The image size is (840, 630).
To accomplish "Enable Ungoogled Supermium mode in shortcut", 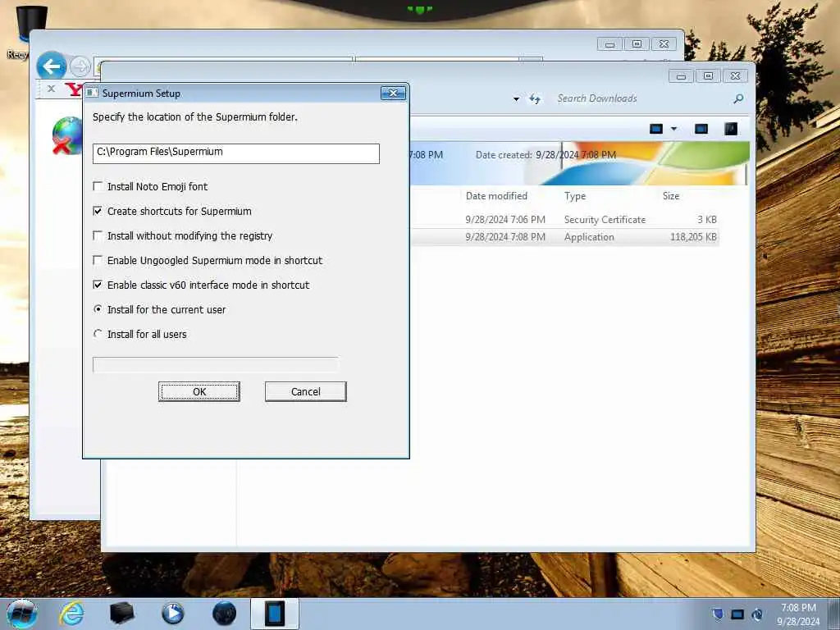I will click(98, 260).
